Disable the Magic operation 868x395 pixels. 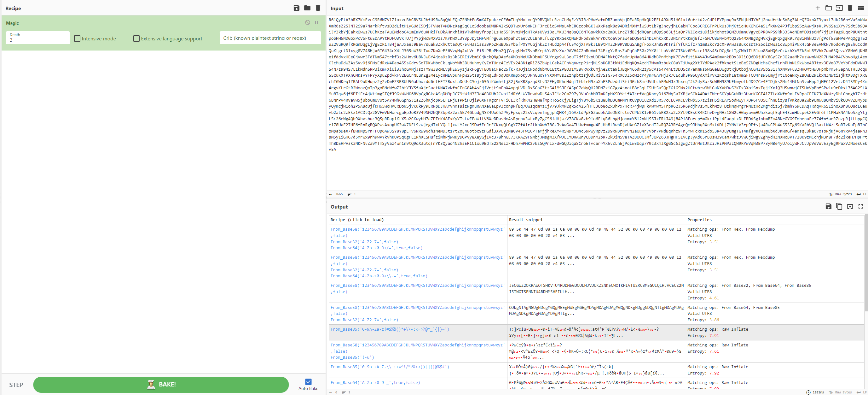[x=307, y=23]
